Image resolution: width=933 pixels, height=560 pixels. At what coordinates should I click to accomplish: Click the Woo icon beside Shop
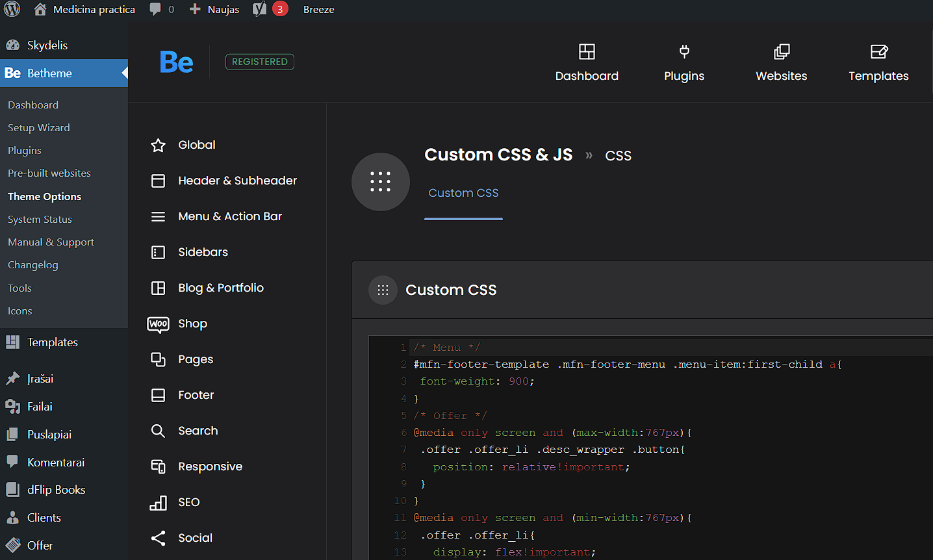[158, 324]
